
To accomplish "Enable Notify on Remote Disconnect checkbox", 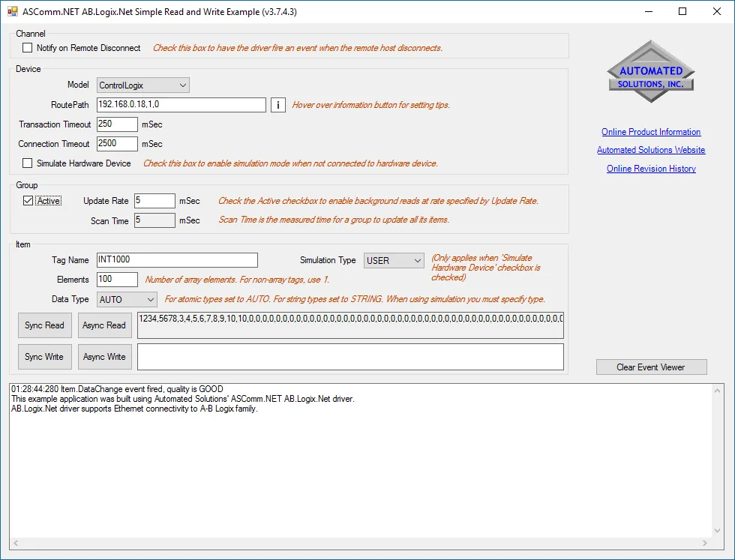I will (x=28, y=48).
